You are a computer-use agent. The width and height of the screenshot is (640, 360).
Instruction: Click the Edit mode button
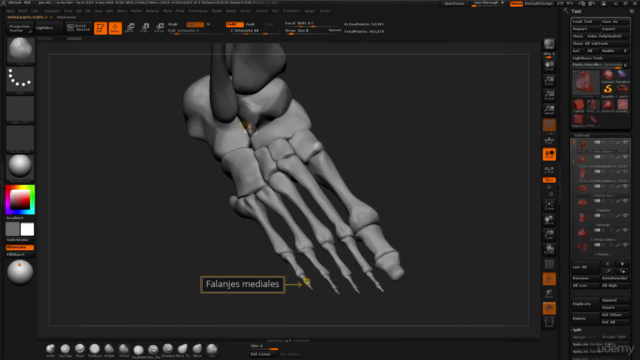[x=100, y=28]
